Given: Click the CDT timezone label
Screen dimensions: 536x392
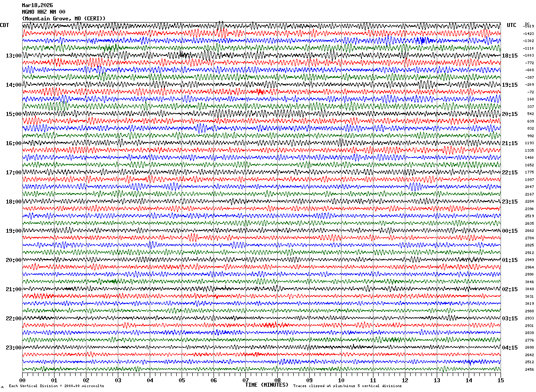Looking at the screenshot, I should (4, 25).
